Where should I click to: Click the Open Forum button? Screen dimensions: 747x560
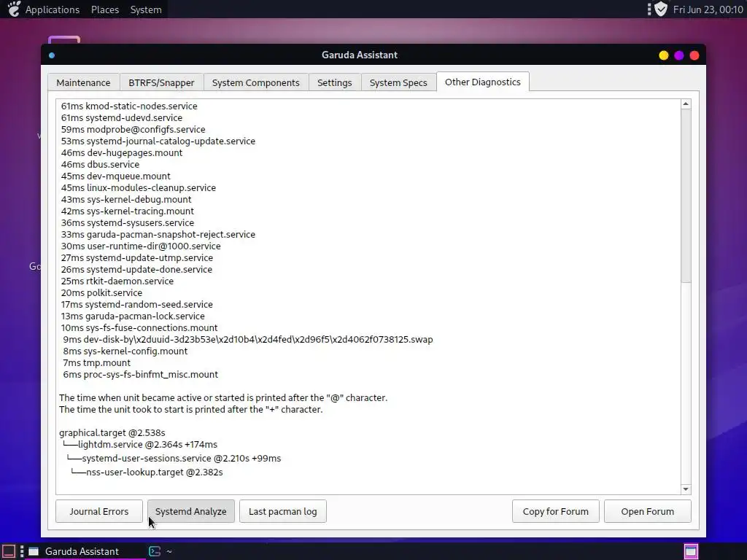pos(648,511)
